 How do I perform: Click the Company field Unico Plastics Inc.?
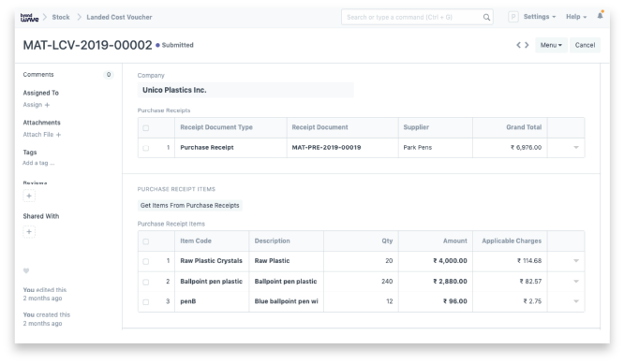[245, 90]
